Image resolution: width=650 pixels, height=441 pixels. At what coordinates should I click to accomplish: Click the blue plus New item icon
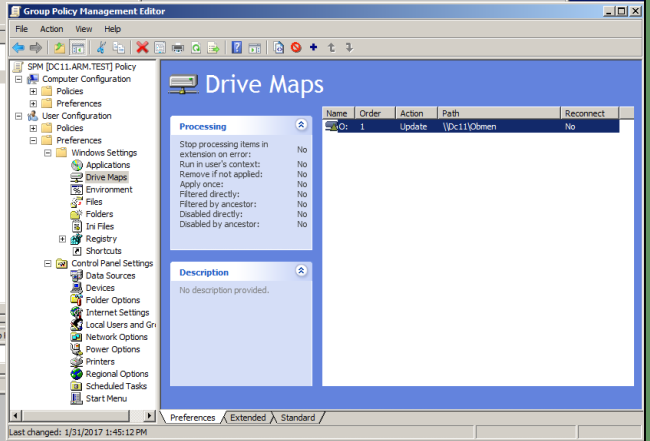(313, 47)
